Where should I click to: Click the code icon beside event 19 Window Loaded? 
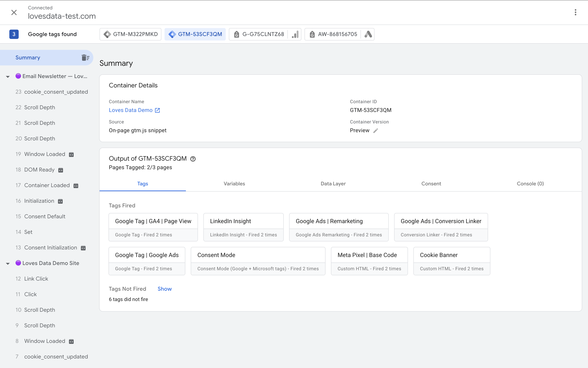coord(71,155)
